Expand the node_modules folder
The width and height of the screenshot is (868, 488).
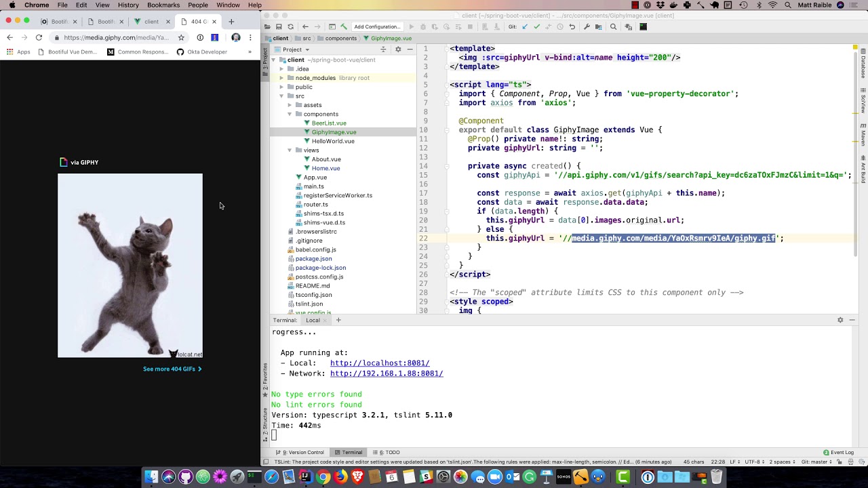281,78
